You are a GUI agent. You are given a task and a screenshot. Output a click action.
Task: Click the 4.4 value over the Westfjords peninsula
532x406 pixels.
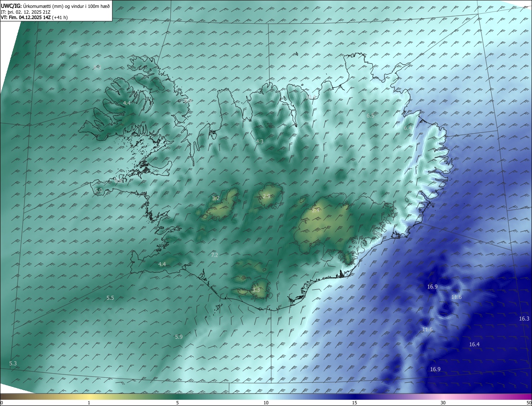(127, 103)
